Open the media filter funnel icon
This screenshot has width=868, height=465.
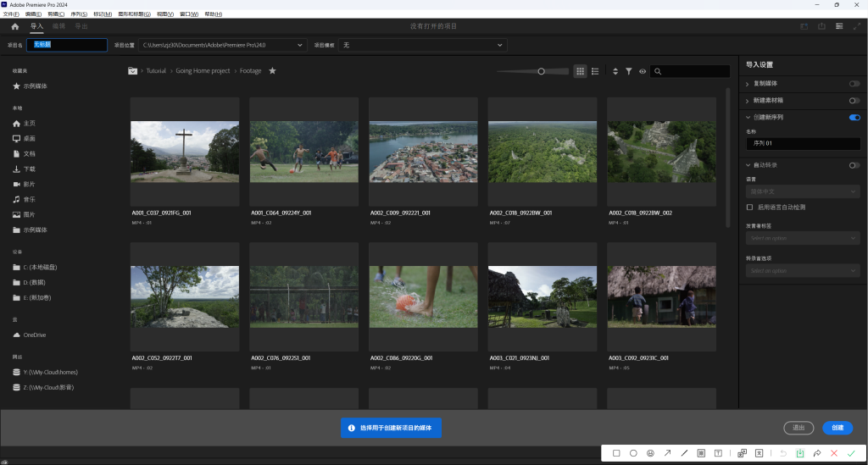tap(629, 72)
